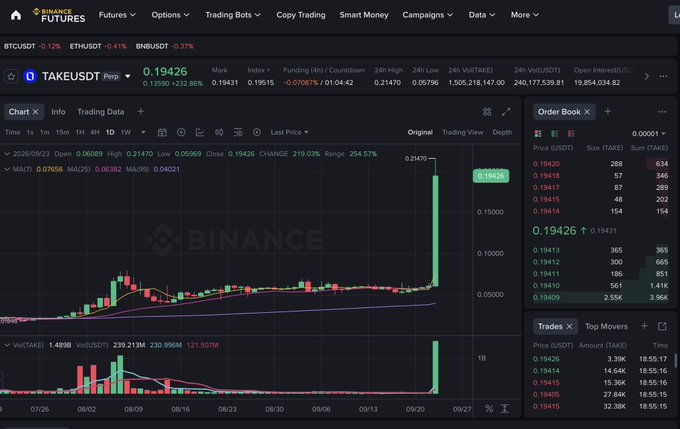Open the Campaigns dropdown menu

point(428,15)
